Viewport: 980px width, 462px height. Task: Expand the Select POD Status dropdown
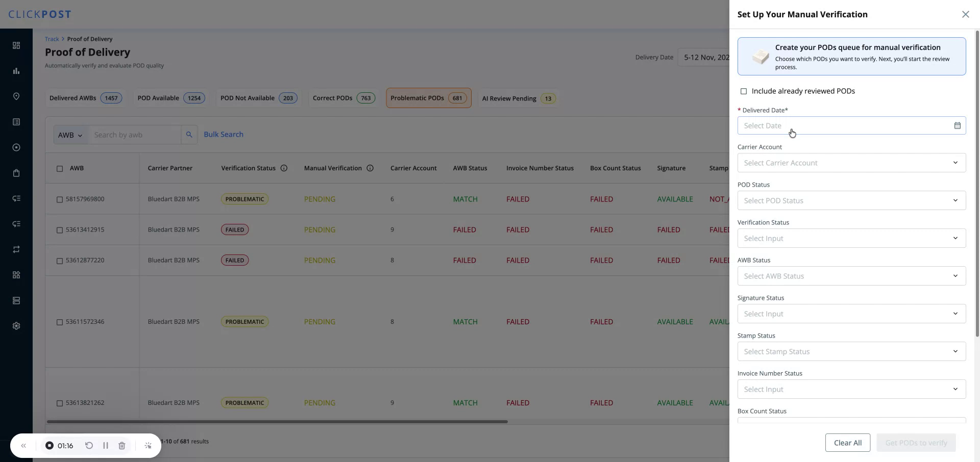[850, 200]
